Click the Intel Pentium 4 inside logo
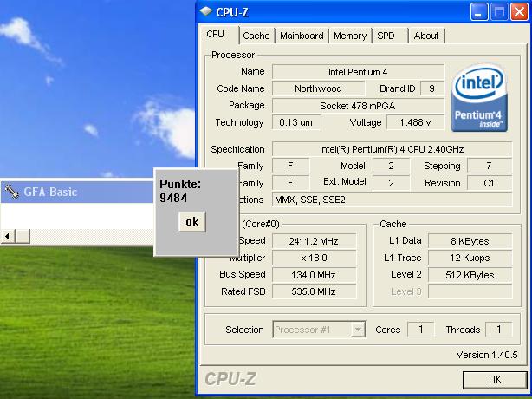The image size is (532, 399). coord(479,97)
